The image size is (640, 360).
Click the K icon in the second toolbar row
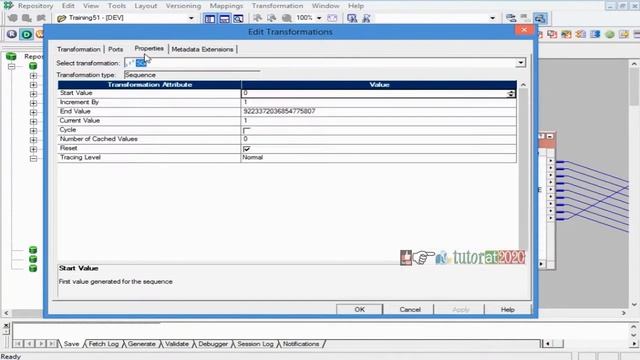[11, 34]
